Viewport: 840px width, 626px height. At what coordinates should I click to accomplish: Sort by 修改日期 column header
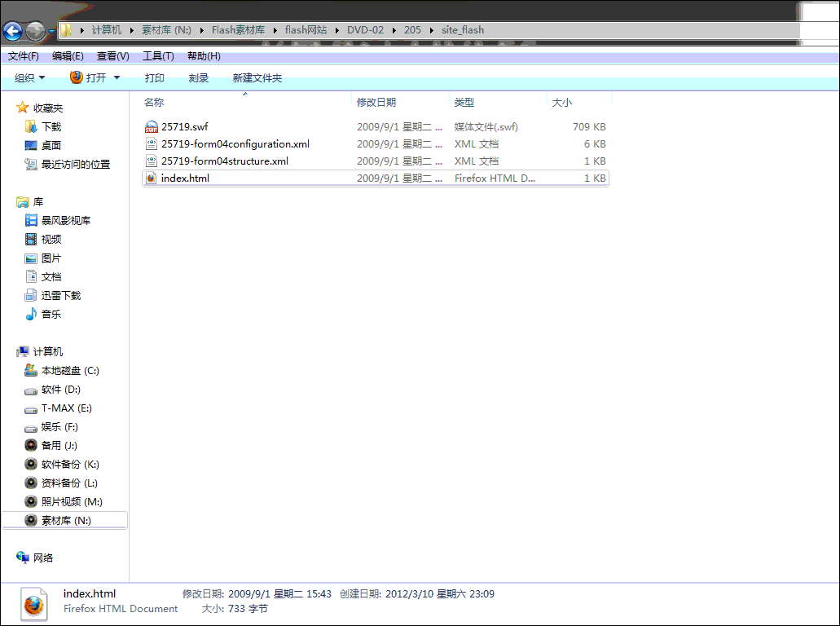pos(376,103)
